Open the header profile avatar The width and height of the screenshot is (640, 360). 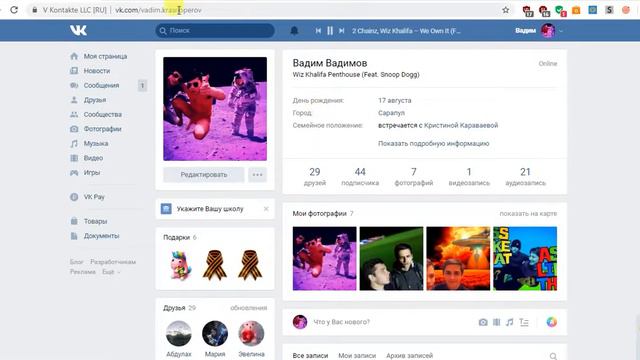coord(548,31)
